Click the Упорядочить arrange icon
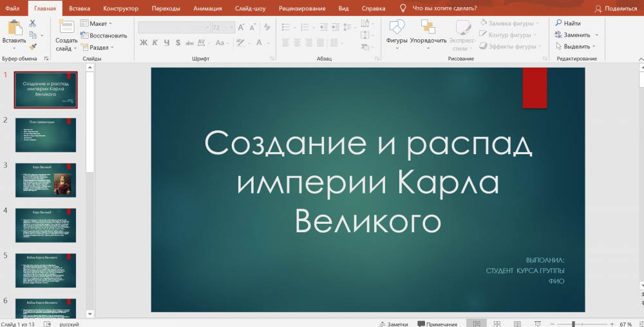 [x=428, y=28]
